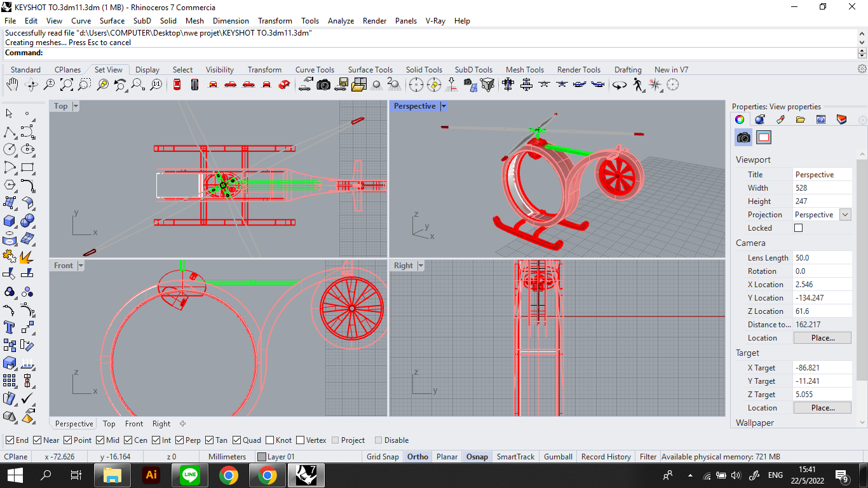Toggle Ortho mode in status bar
This screenshot has width=868, height=488.
click(x=417, y=457)
